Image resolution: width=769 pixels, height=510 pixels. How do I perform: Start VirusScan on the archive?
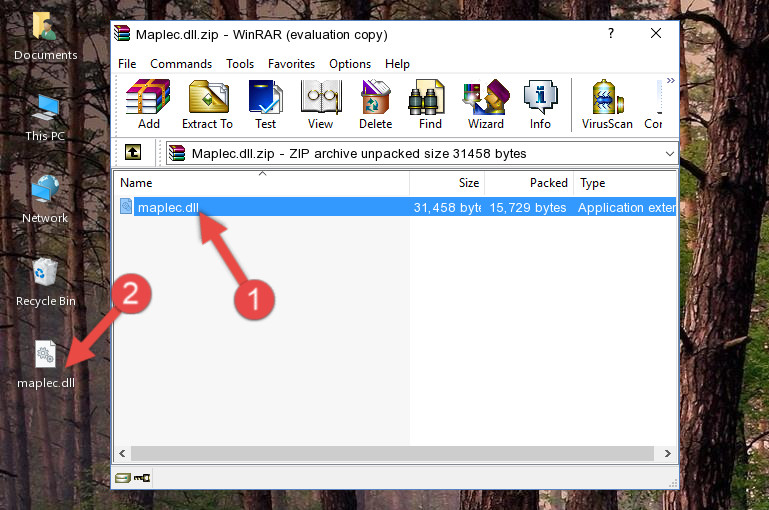coord(607,104)
